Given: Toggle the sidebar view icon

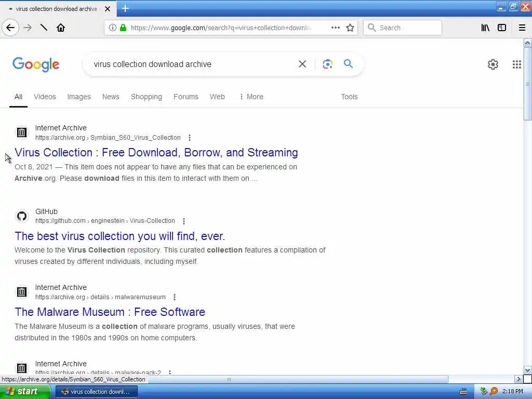Looking at the screenshot, I should (x=502, y=28).
